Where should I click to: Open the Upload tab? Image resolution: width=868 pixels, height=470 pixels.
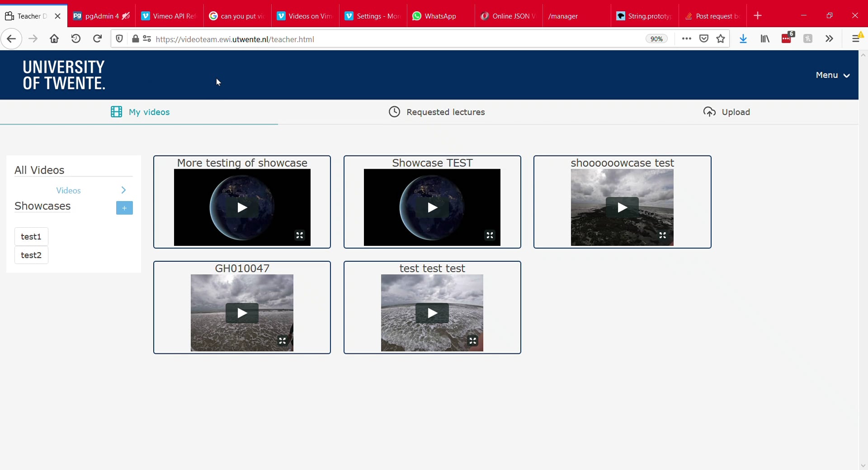click(726, 112)
